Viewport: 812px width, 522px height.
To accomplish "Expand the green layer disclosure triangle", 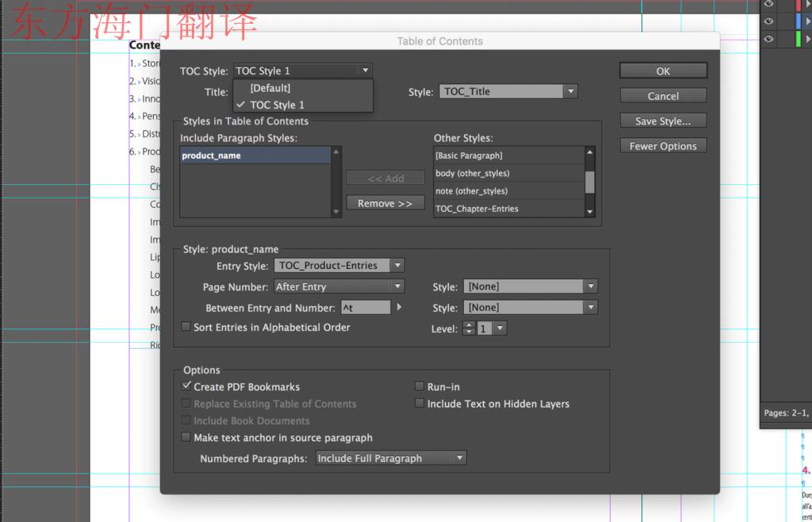I will [808, 39].
